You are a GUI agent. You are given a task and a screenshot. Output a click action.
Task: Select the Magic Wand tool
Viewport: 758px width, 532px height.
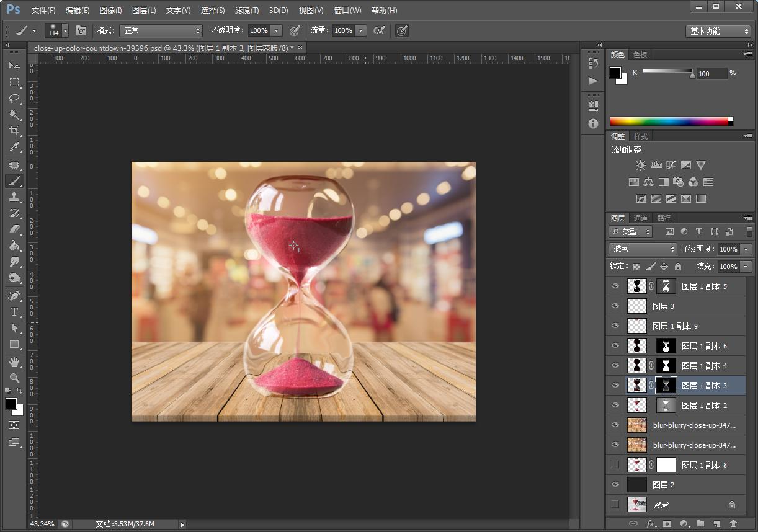[x=14, y=115]
